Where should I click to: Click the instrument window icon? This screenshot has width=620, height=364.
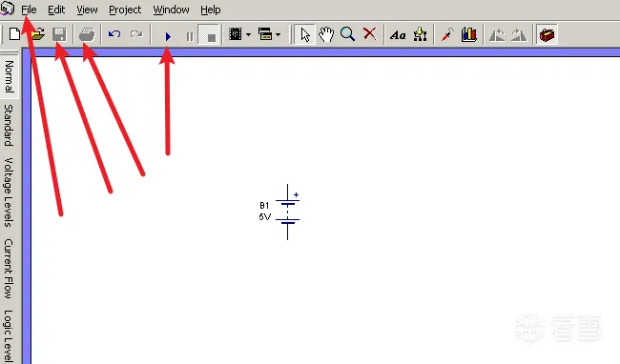(265, 34)
